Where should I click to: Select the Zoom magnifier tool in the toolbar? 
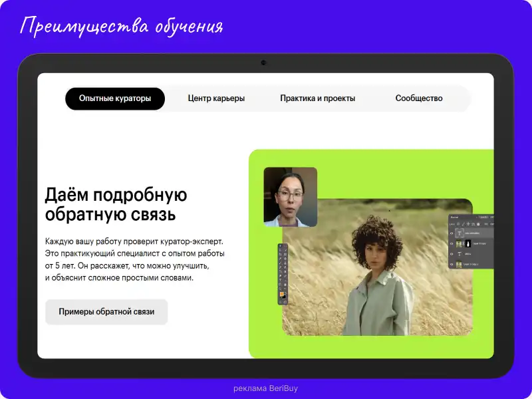280,288
